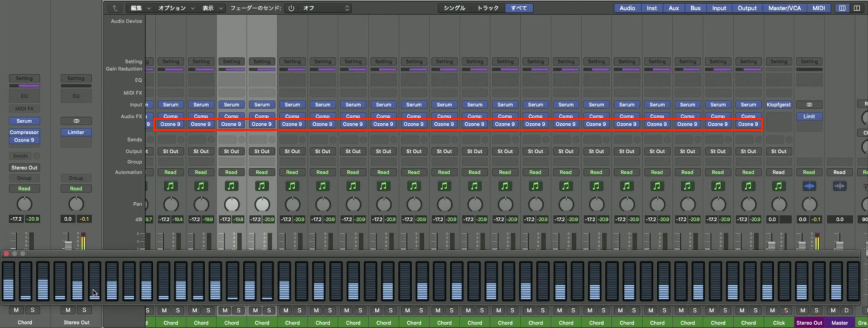The image size is (868, 328).
Task: Click the Click channel's pan knob
Action: coord(778,204)
